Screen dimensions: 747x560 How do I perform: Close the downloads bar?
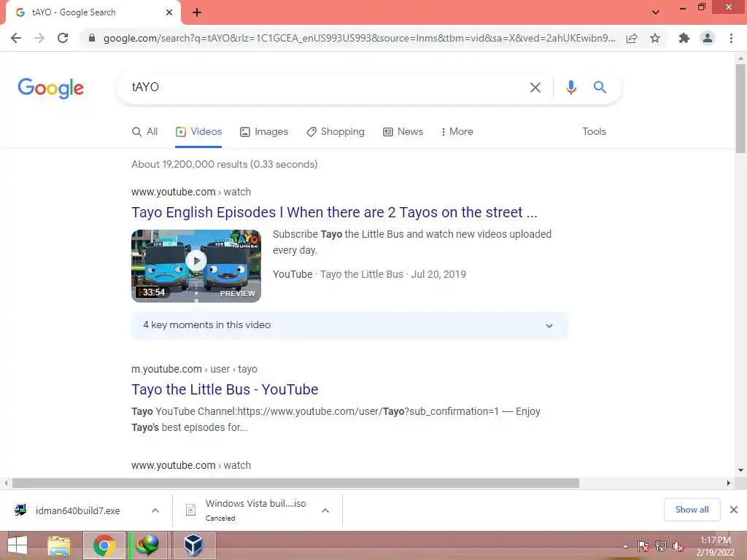734,510
